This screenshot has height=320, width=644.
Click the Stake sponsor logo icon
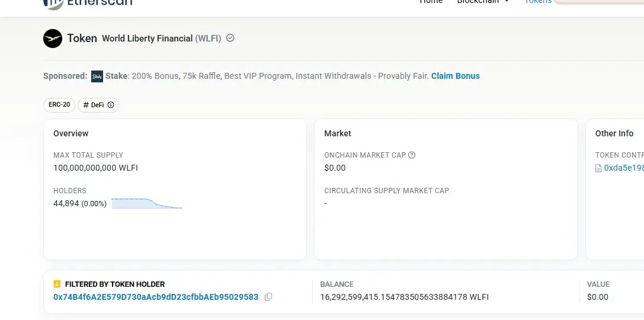tap(97, 76)
